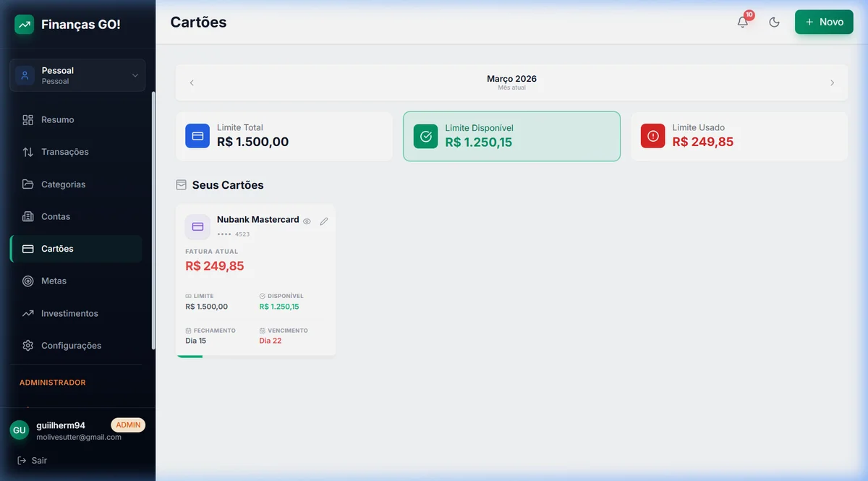This screenshot has height=481, width=868.
Task: Click the Investimentos trend icon
Action: [28, 313]
